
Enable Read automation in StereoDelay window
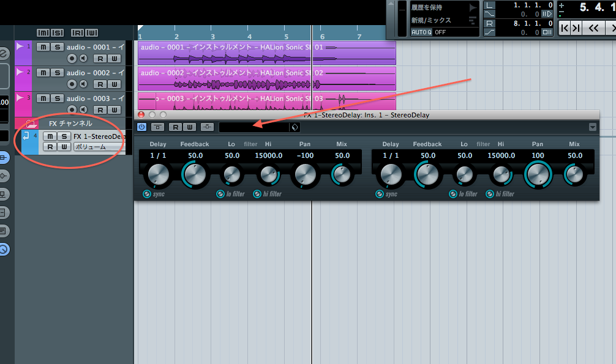pyautogui.click(x=176, y=127)
